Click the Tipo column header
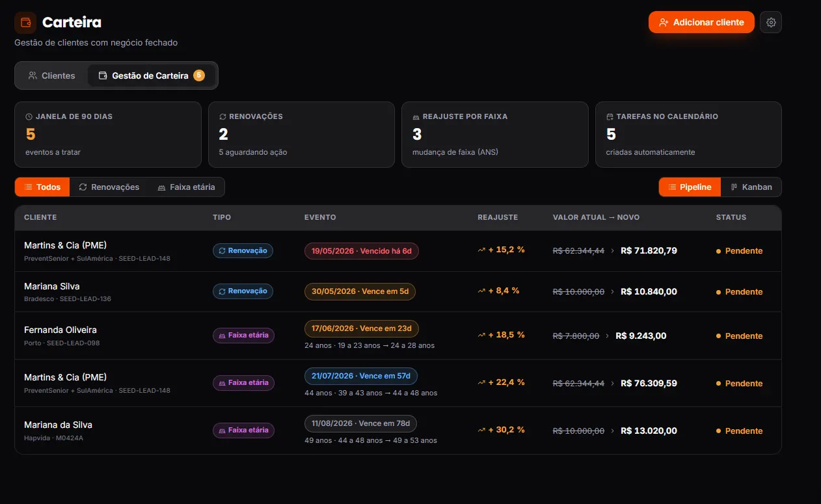This screenshot has width=821, height=504. (222, 217)
